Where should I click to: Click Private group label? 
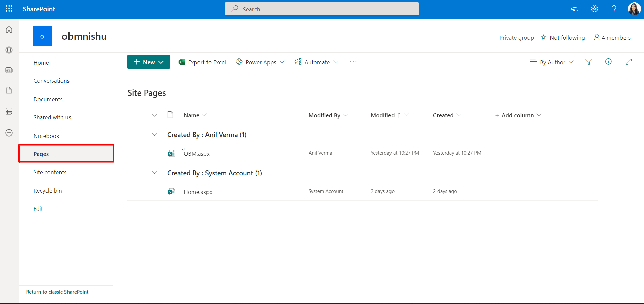point(516,38)
